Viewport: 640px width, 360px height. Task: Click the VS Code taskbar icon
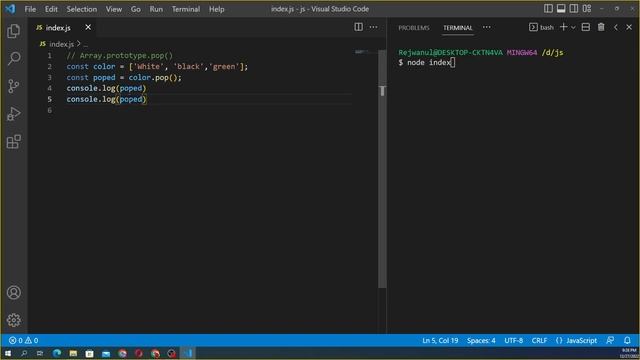point(187,353)
